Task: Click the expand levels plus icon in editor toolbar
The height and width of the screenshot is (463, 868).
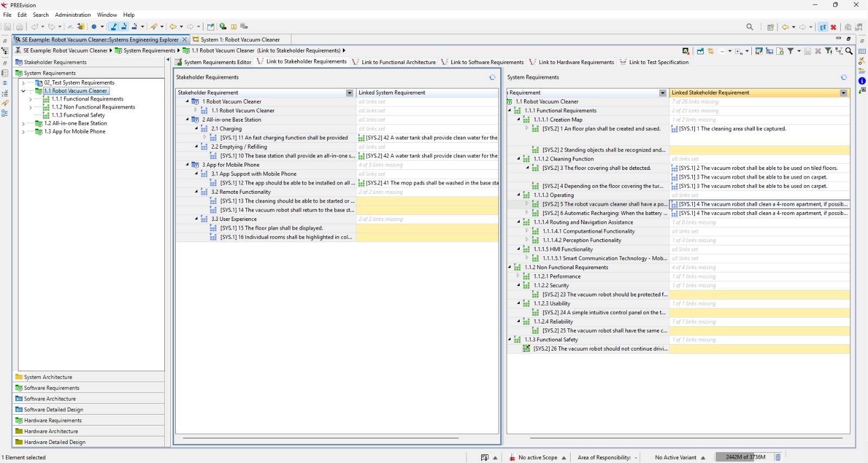Action: coord(739,51)
